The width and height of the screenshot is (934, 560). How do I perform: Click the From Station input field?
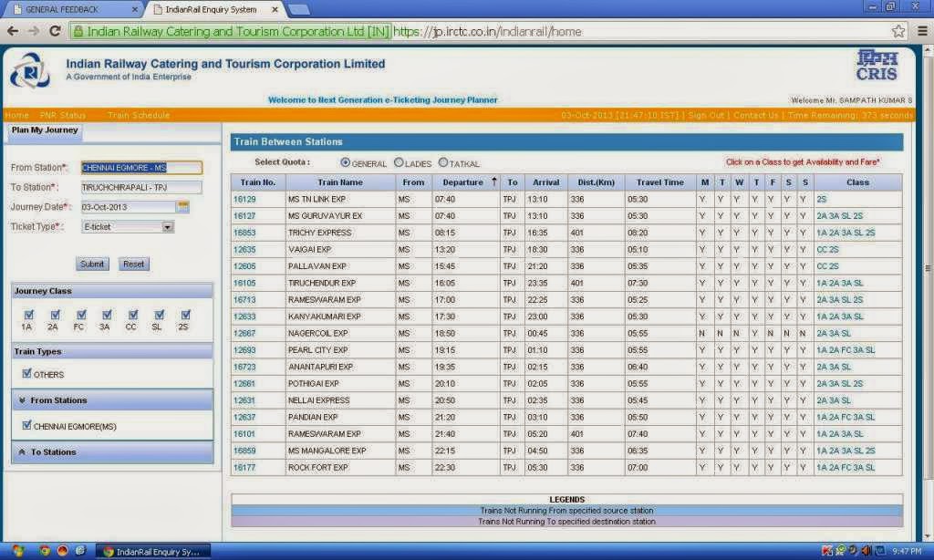[141, 168]
